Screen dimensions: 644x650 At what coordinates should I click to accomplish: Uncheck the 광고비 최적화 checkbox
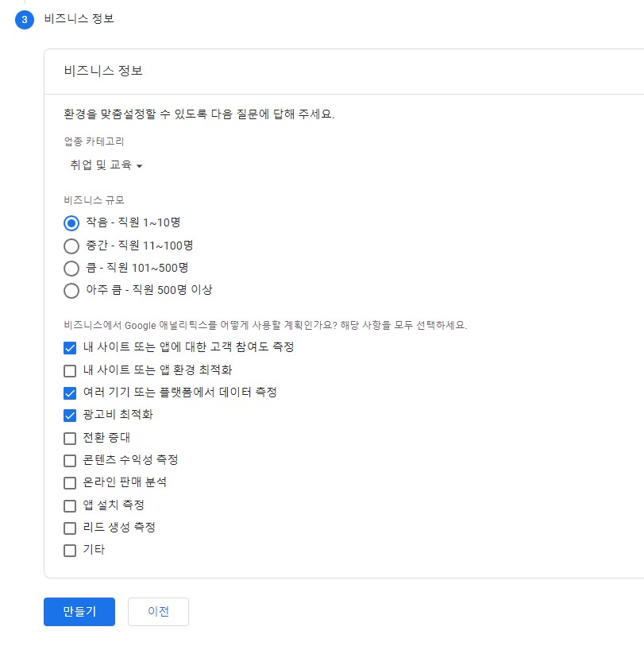70,414
